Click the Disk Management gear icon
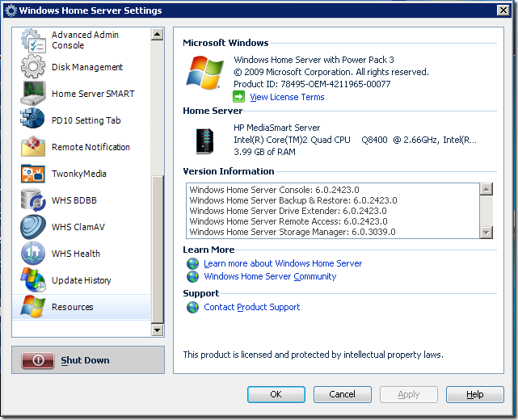The height and width of the screenshot is (420, 518). (x=33, y=67)
